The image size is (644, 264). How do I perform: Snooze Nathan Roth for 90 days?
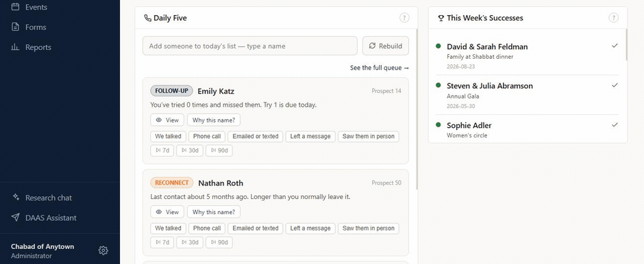pos(219,242)
